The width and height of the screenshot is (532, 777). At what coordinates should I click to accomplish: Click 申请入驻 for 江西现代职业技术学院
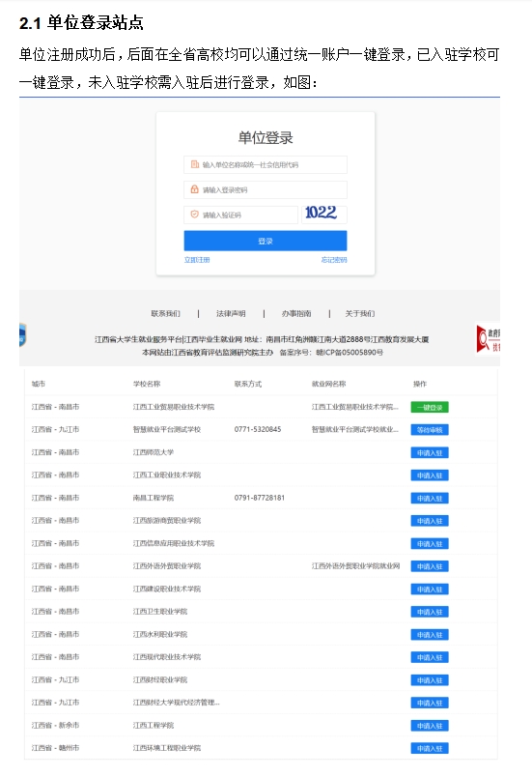coord(430,657)
